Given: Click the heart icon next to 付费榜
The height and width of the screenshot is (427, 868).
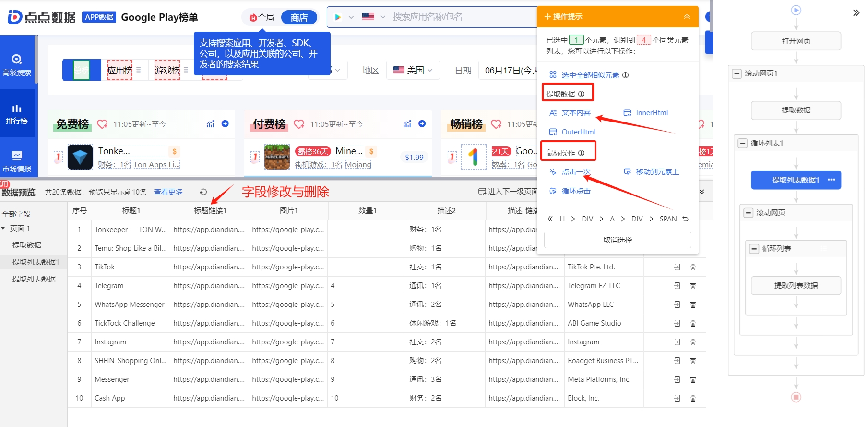Looking at the screenshot, I should (x=299, y=124).
